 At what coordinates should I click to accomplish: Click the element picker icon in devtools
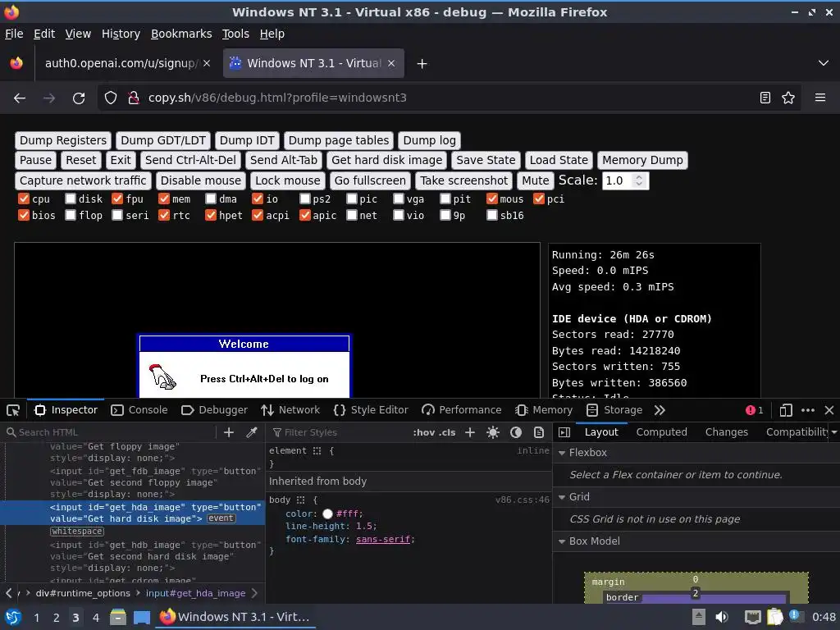click(x=13, y=410)
